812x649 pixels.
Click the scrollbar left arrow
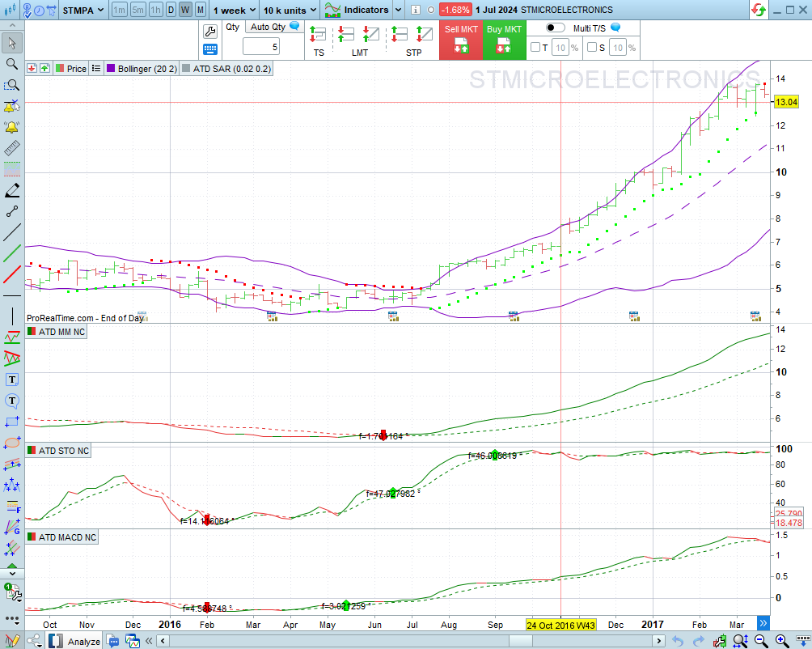(x=163, y=641)
